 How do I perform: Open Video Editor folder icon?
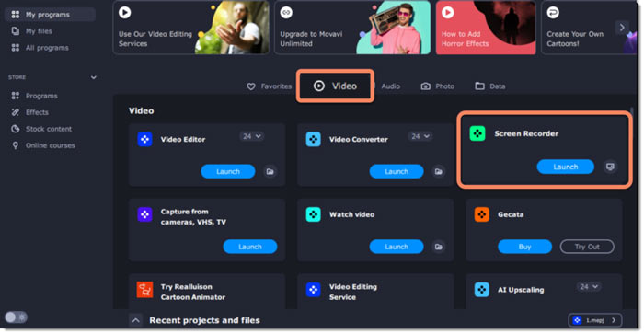270,171
